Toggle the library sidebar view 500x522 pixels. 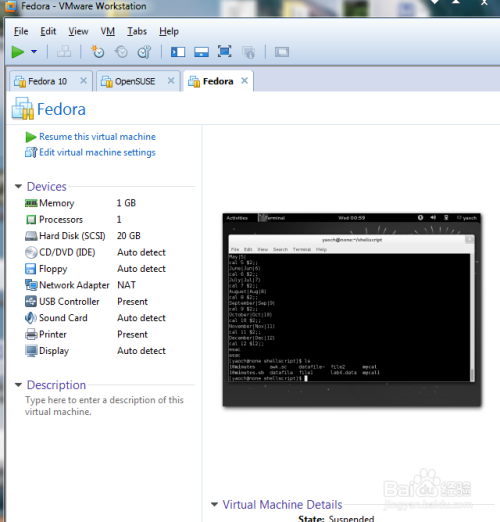pyautogui.click(x=178, y=52)
